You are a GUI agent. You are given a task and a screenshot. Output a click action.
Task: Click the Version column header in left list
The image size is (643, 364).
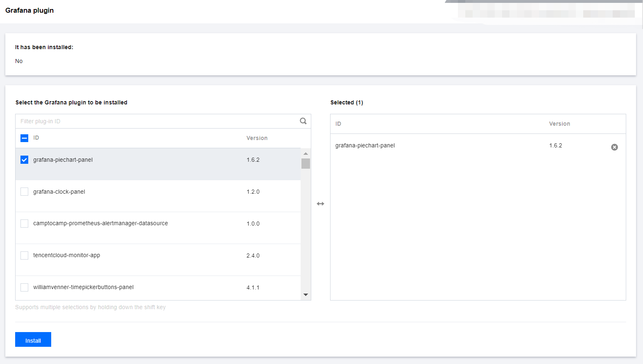click(257, 138)
